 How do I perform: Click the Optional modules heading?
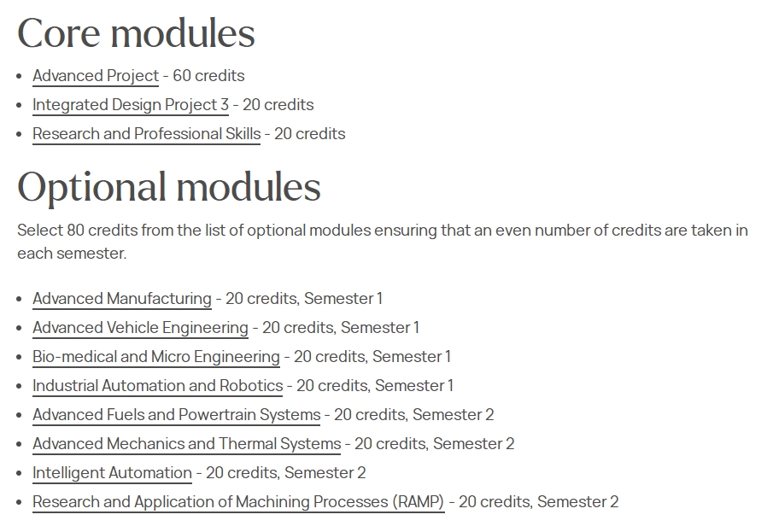coord(169,187)
